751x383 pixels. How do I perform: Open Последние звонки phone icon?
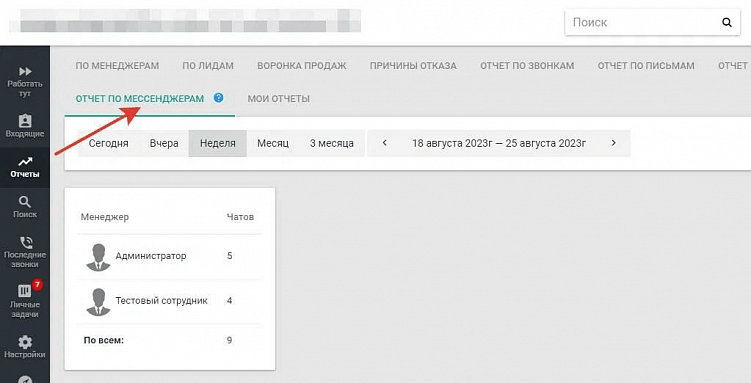[x=25, y=242]
